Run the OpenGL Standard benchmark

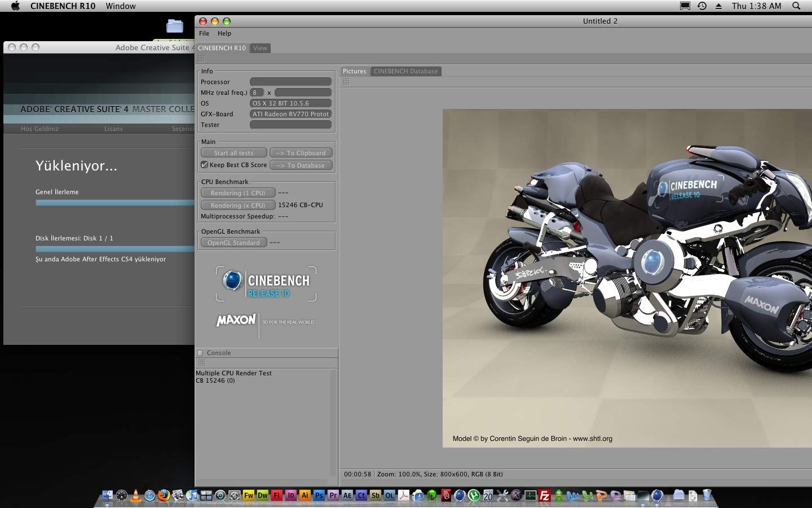pos(233,243)
